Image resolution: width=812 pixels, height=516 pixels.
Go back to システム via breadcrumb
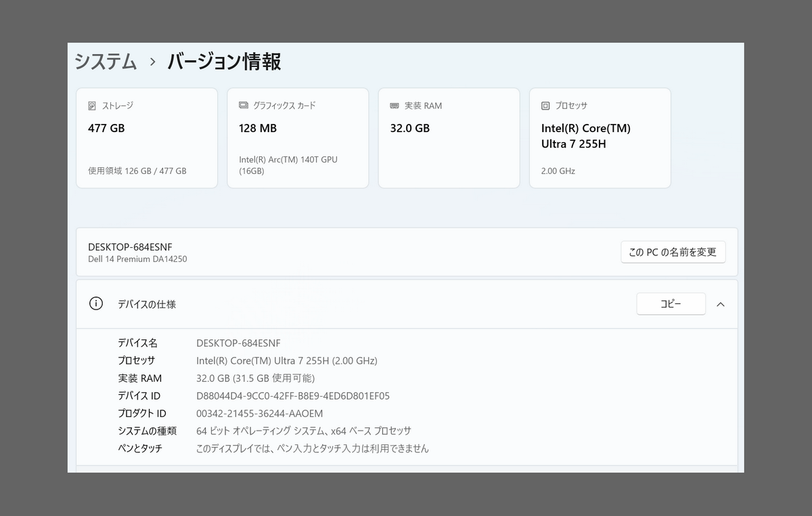click(106, 62)
